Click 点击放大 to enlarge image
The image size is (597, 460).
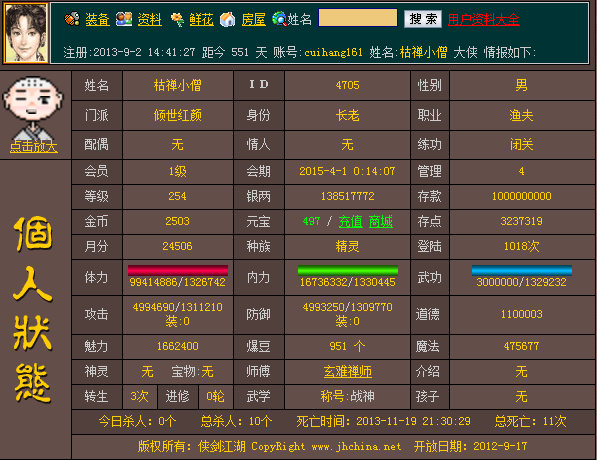[34, 147]
